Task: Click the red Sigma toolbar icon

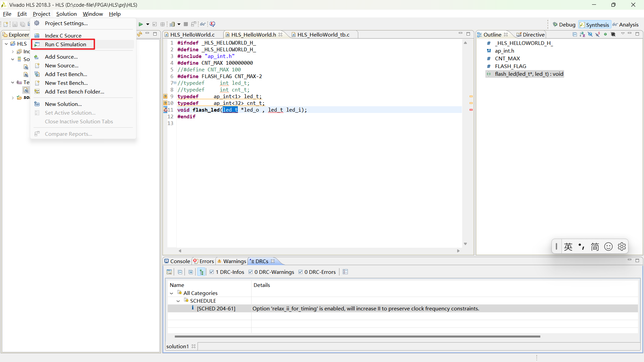Action: (212, 24)
